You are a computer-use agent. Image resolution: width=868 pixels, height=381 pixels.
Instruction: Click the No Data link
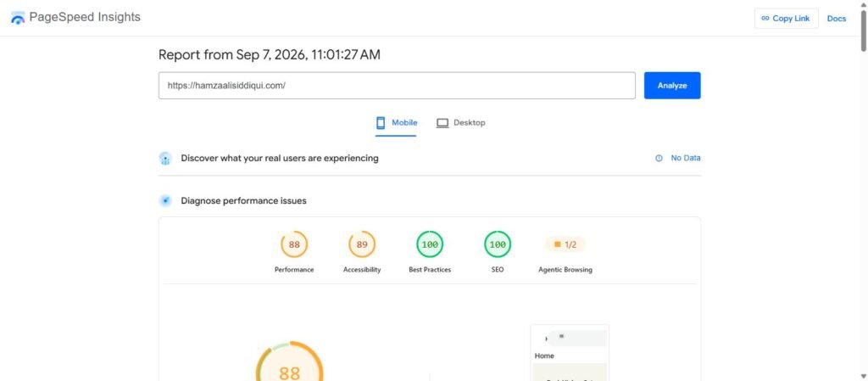click(x=685, y=158)
